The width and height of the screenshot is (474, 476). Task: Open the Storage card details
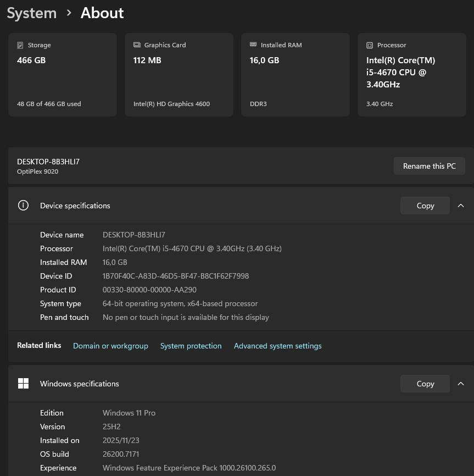(x=62, y=74)
